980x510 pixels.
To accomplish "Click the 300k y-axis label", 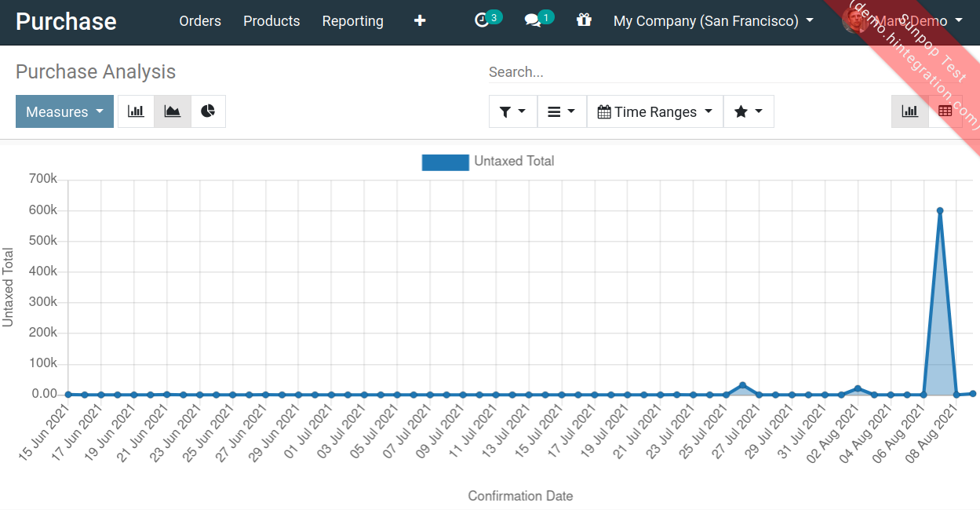I will click(x=42, y=302).
